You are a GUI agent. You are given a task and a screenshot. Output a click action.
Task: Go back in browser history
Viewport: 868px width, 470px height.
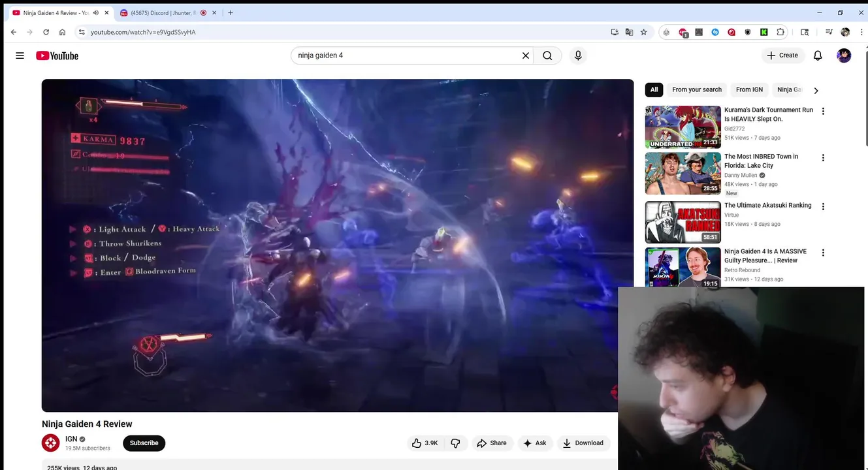pos(14,32)
